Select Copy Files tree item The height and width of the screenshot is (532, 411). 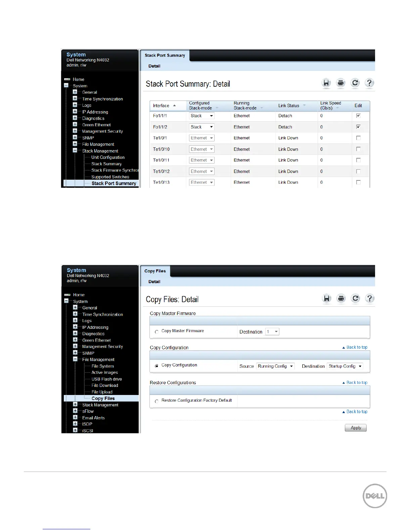[103, 398]
